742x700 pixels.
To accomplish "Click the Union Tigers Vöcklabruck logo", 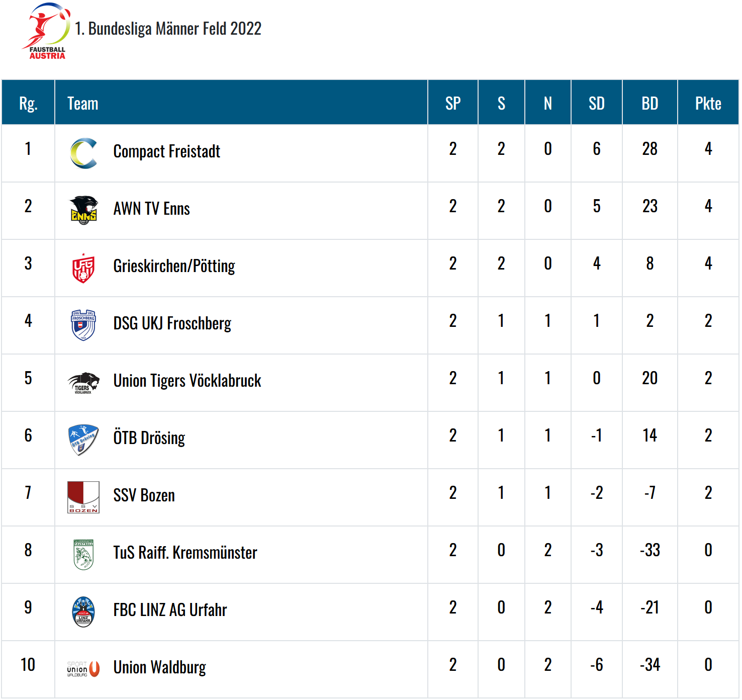I will (83, 383).
